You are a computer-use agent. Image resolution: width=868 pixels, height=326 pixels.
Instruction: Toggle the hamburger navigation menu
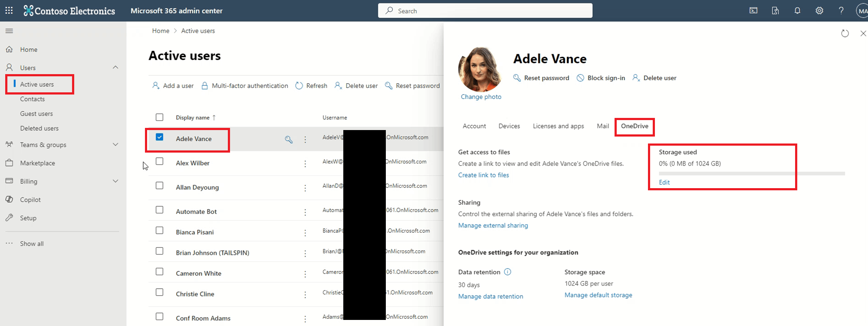click(x=9, y=31)
